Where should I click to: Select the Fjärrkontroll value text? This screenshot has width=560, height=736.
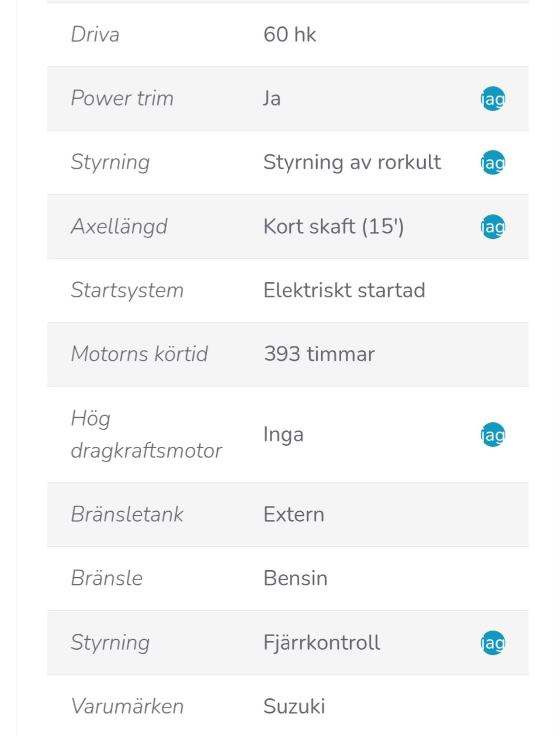coord(321,643)
